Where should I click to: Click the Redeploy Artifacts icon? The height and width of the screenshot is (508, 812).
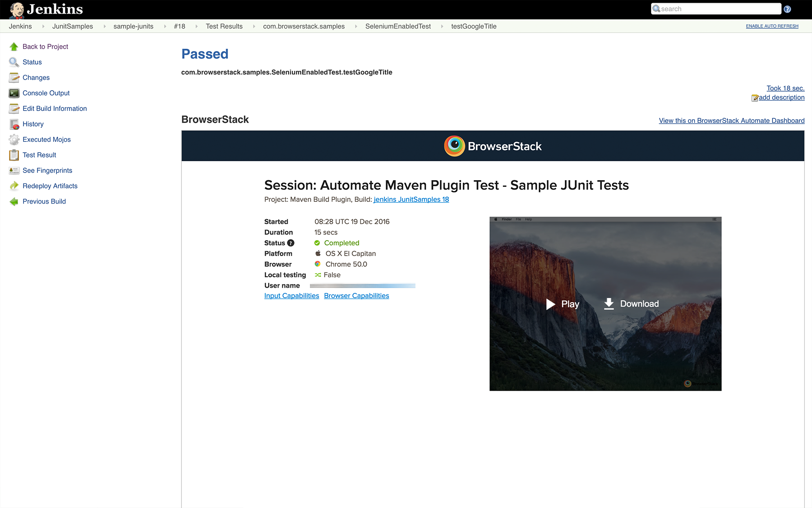coord(14,186)
